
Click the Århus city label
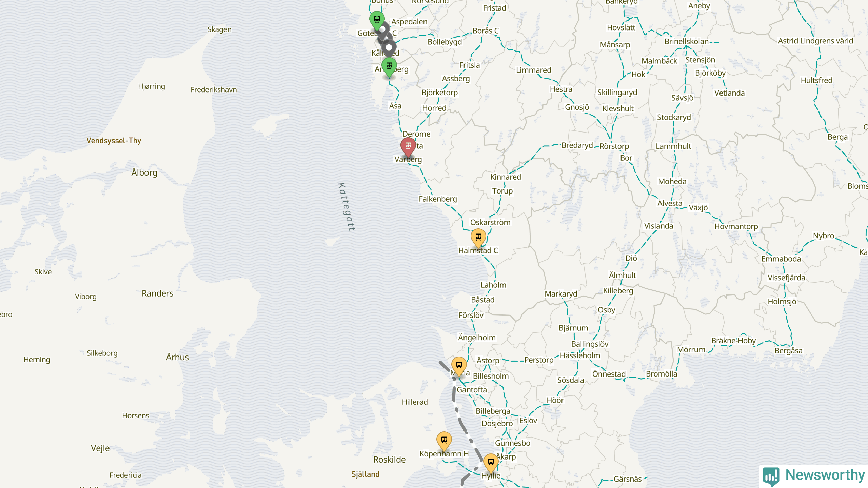tap(177, 357)
